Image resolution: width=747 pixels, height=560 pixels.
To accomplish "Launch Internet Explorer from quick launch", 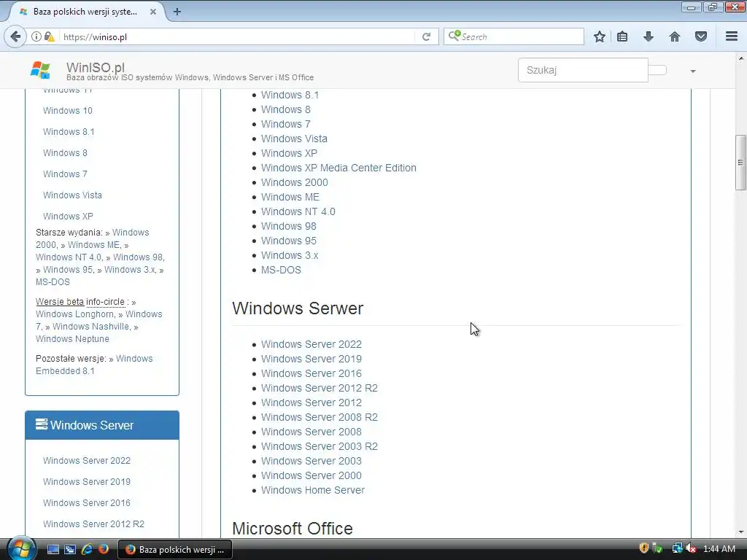I will click(x=87, y=550).
